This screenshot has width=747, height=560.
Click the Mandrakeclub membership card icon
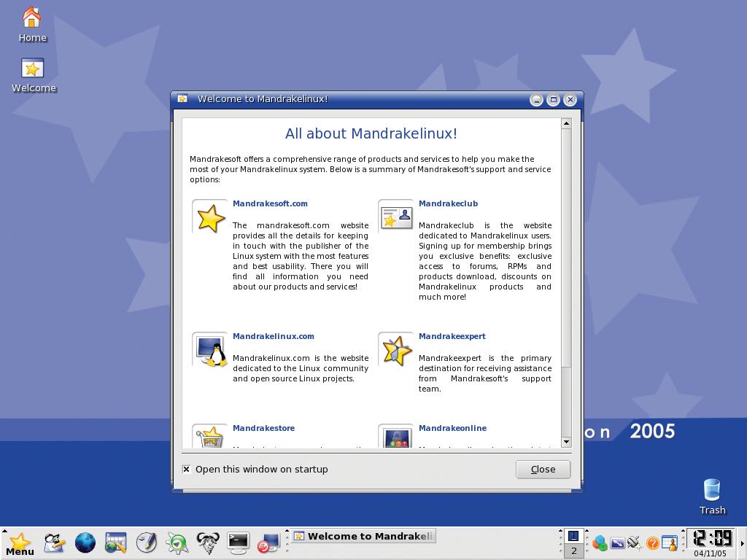coord(396,217)
